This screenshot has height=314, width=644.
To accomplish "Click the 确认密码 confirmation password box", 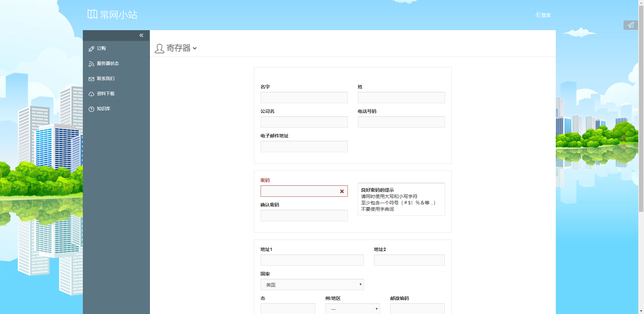I will pyautogui.click(x=304, y=215).
